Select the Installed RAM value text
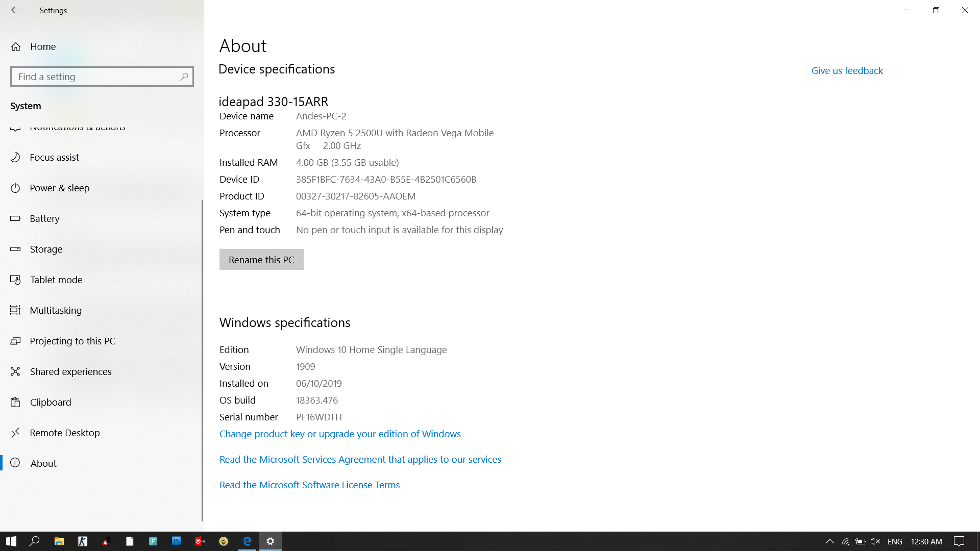This screenshot has height=551, width=980. pos(348,162)
